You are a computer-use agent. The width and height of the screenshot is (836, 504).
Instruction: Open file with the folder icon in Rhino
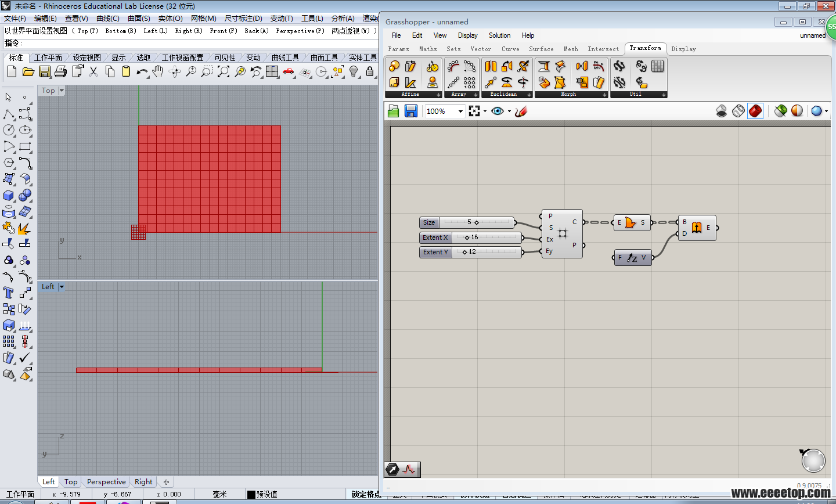tap(28, 72)
